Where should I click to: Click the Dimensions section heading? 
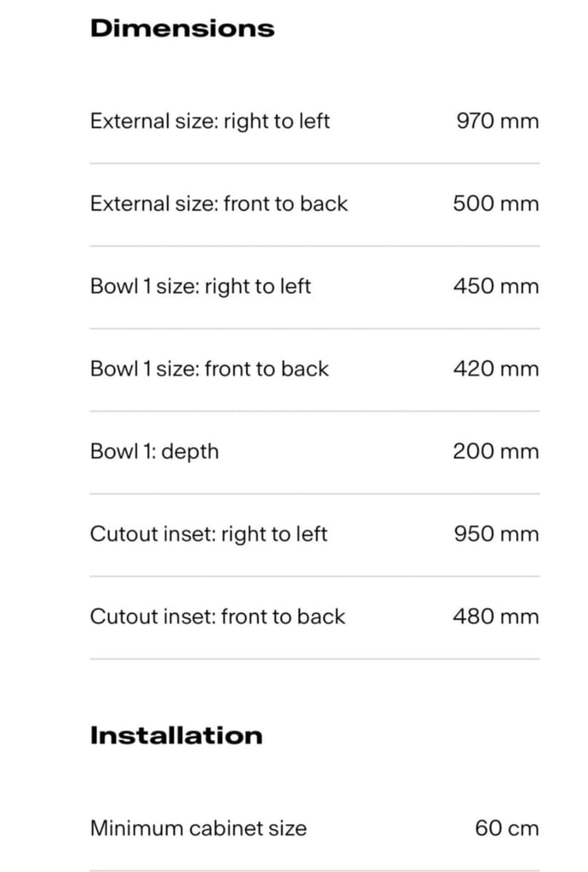point(182,28)
